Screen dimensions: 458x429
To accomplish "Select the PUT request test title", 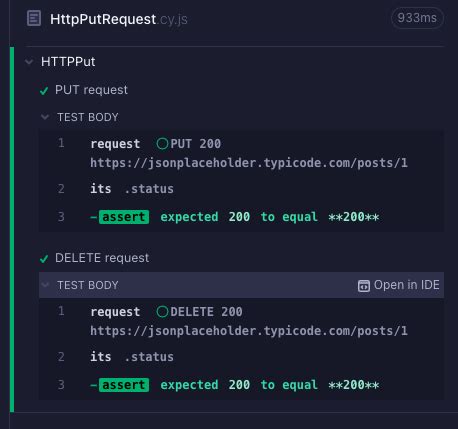I will 91,90.
